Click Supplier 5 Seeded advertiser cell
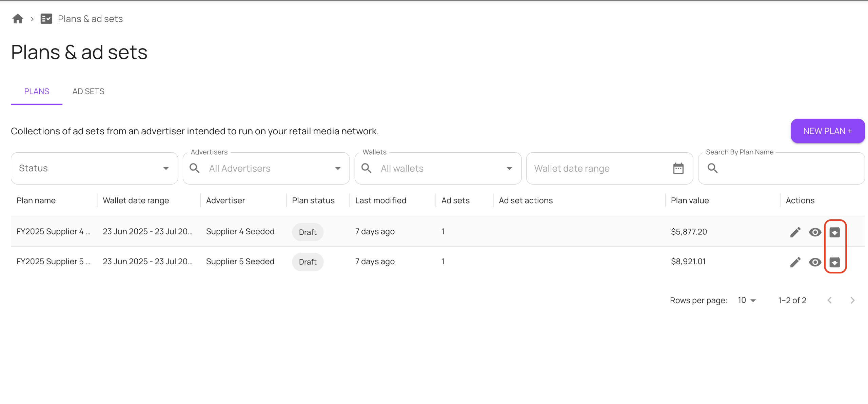 240,261
